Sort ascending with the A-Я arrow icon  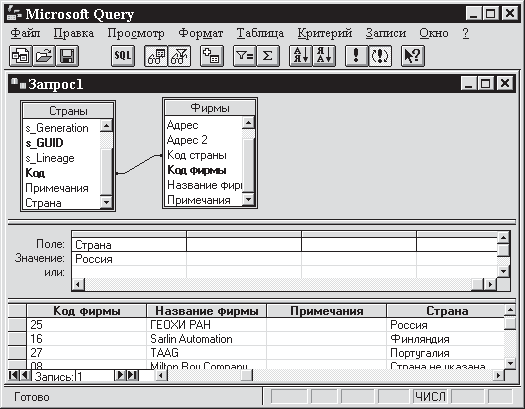tap(301, 56)
